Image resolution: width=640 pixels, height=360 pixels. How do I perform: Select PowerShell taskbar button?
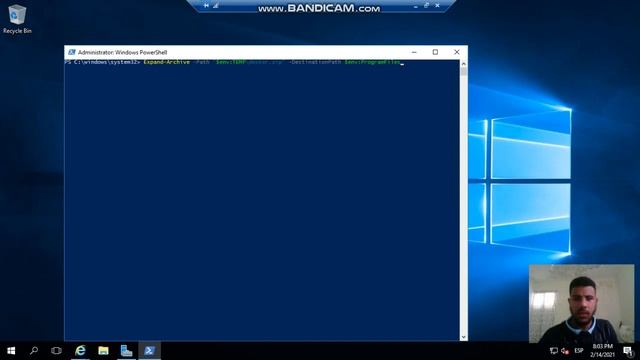click(x=149, y=351)
